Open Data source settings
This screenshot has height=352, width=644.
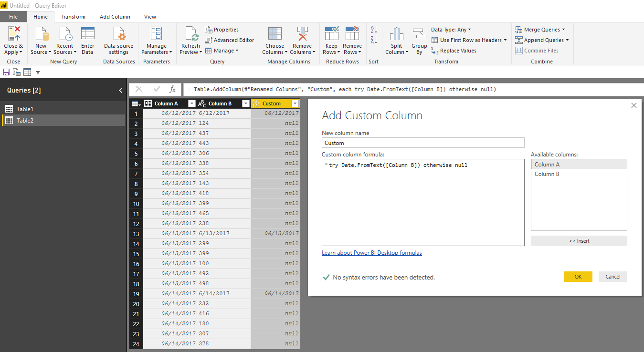[119, 41]
